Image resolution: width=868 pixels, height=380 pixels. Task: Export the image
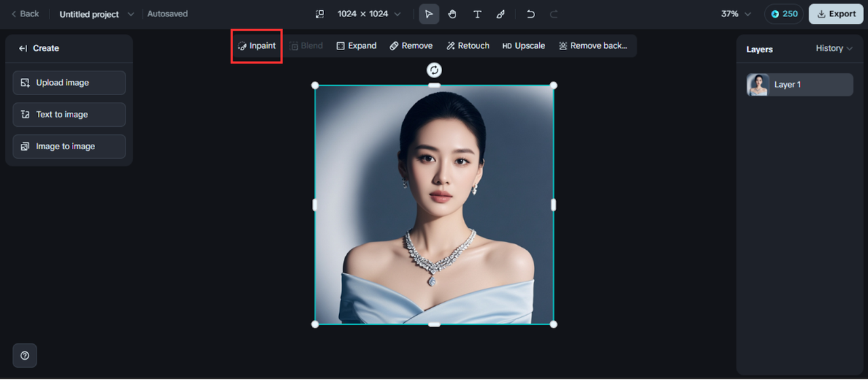[x=835, y=14]
